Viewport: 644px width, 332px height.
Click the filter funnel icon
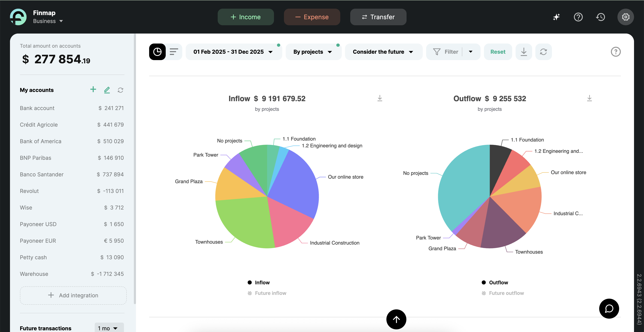(x=437, y=52)
